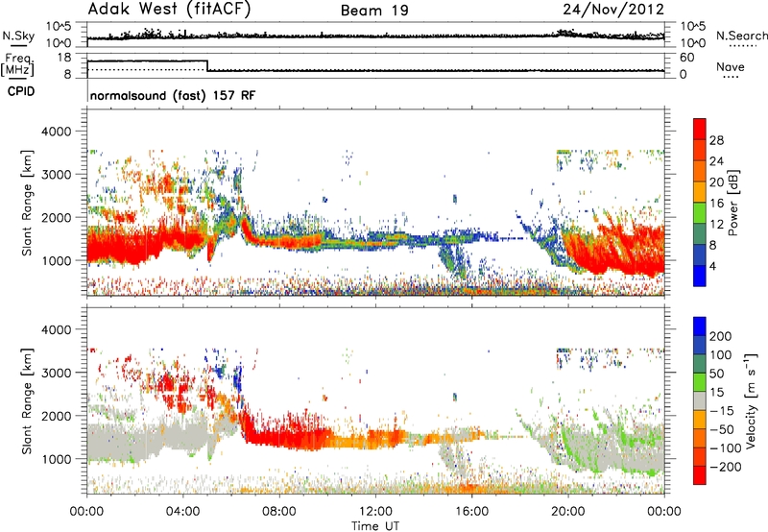This screenshot has height=532, width=768.
Task: Click '1000' tick of velocity panel
Action: click(56, 459)
